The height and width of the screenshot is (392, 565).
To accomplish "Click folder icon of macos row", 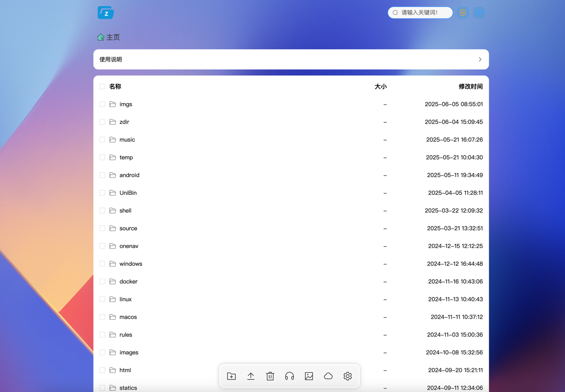I will coord(113,317).
